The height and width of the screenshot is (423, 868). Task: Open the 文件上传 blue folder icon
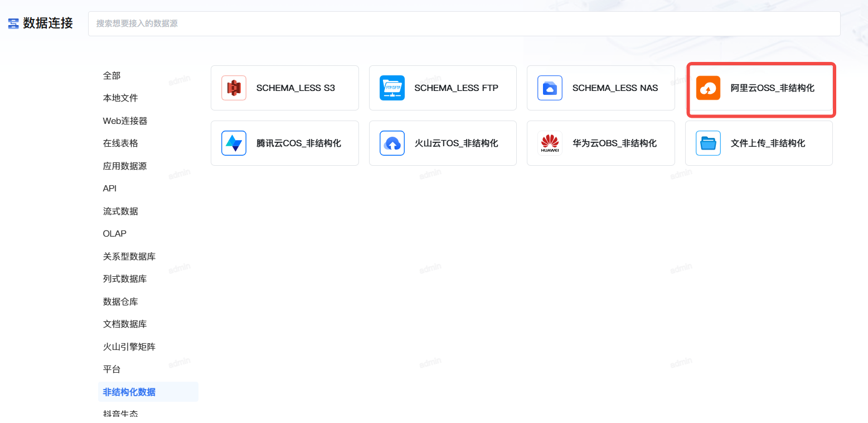point(708,143)
